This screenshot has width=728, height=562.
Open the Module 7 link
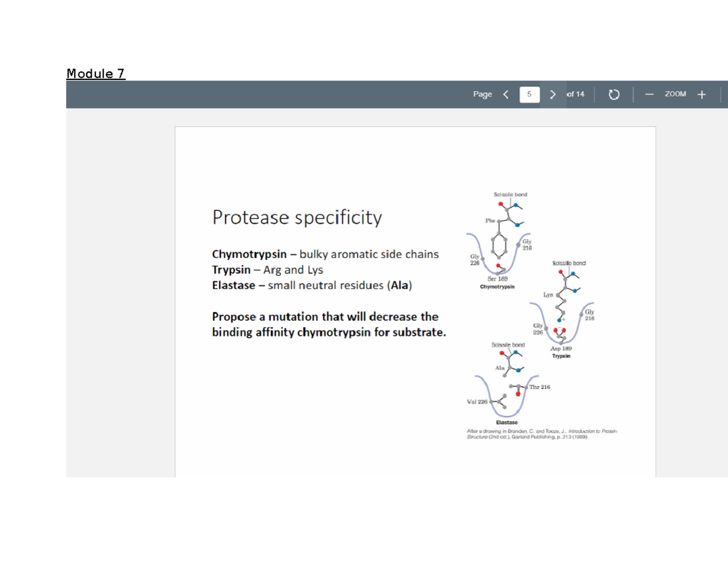tap(95, 73)
